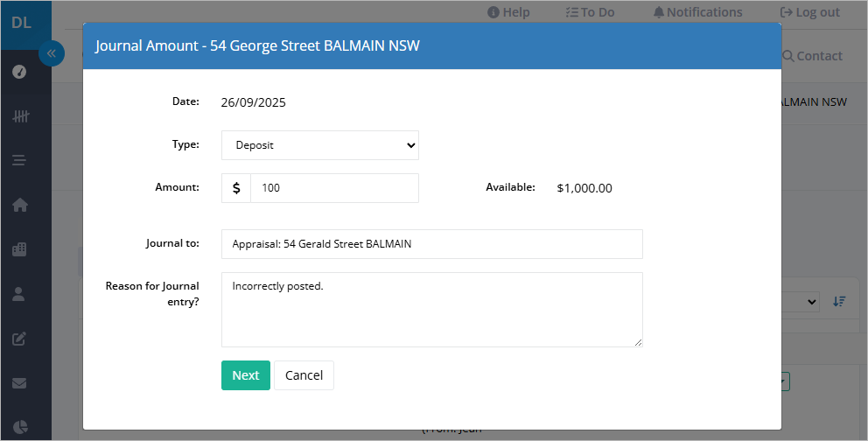This screenshot has height=441, width=868.
Task: Open the home icon in sidebar
Action: tap(20, 205)
